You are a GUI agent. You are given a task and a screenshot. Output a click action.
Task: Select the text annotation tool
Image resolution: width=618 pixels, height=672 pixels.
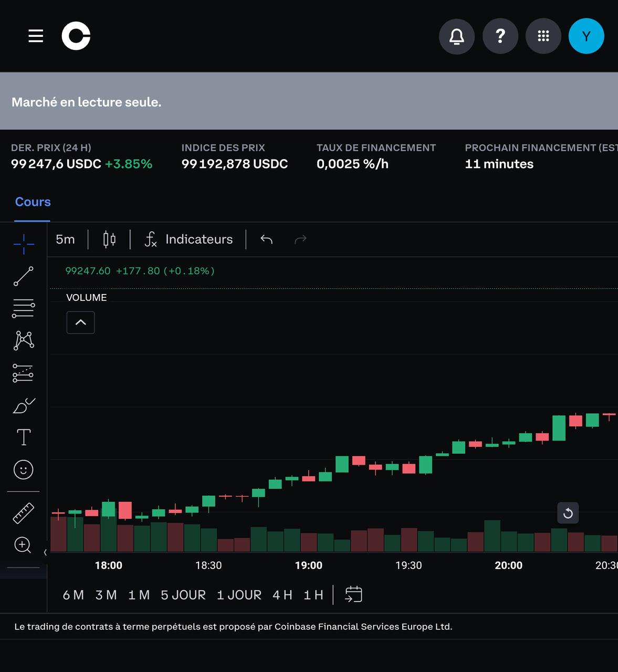coord(23,437)
